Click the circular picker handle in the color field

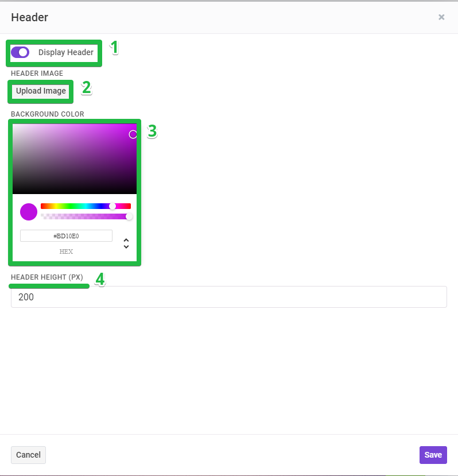(x=133, y=134)
